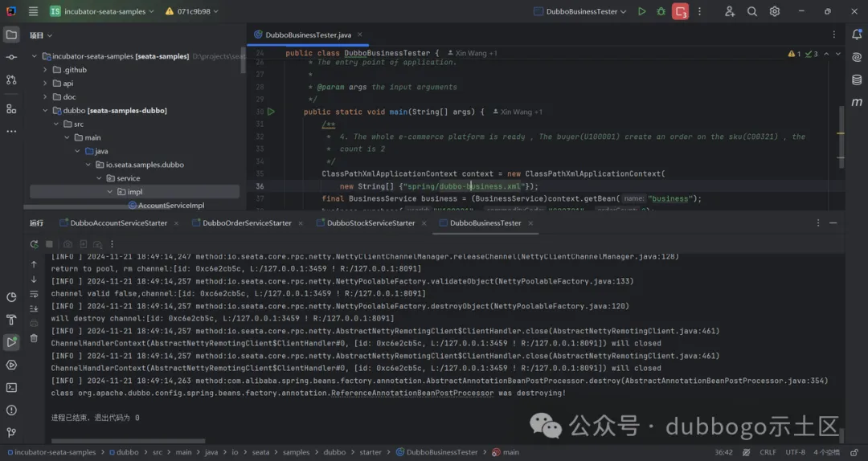Expand the .github folder node
868x461 pixels.
click(x=46, y=70)
